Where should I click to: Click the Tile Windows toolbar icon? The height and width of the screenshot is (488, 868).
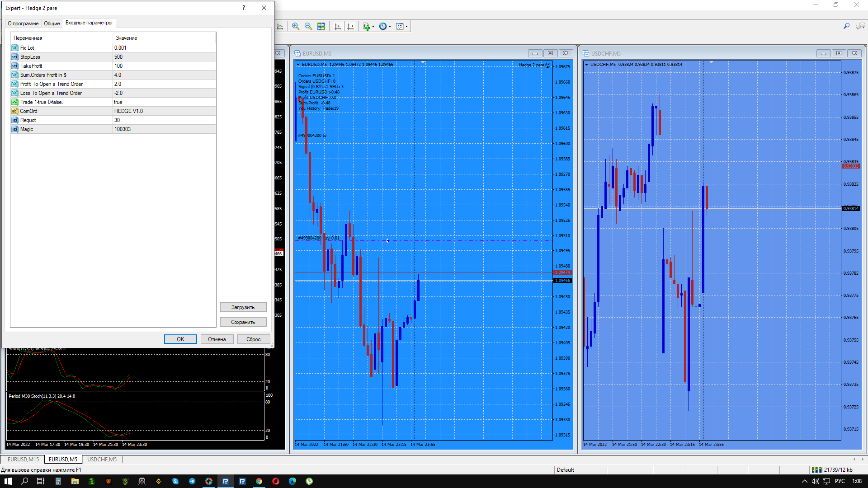click(321, 26)
